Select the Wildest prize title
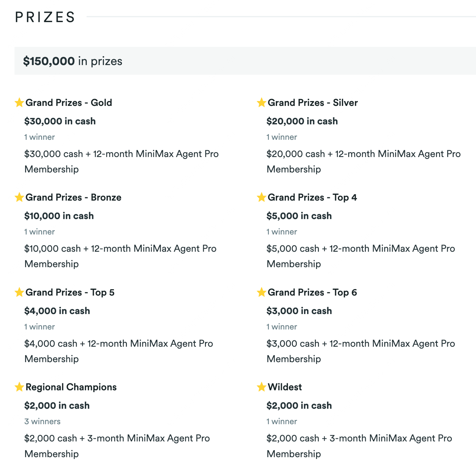 (285, 387)
